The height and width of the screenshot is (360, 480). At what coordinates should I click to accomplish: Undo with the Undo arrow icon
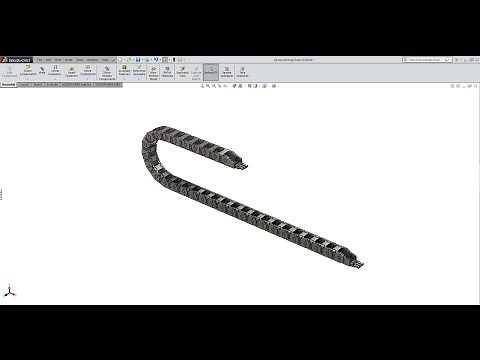156,60
